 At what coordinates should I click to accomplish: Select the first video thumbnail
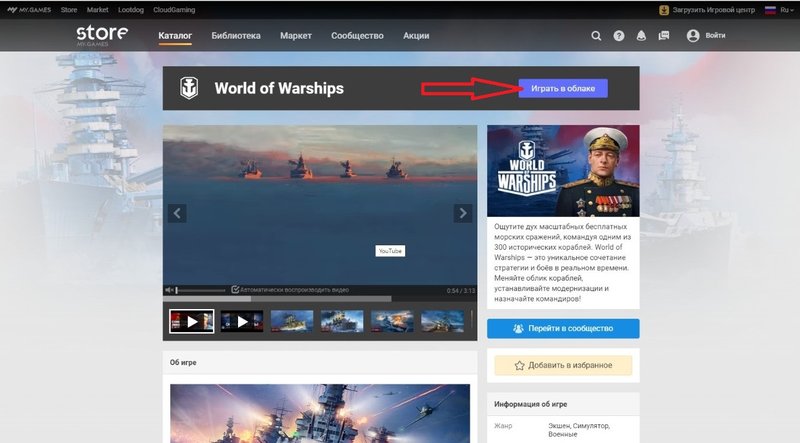click(x=192, y=322)
